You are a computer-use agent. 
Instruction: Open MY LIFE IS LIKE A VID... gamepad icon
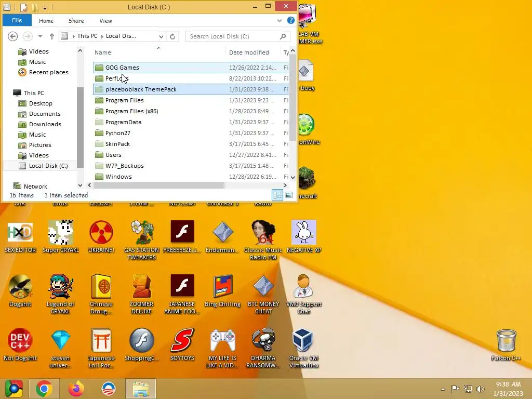point(222,340)
